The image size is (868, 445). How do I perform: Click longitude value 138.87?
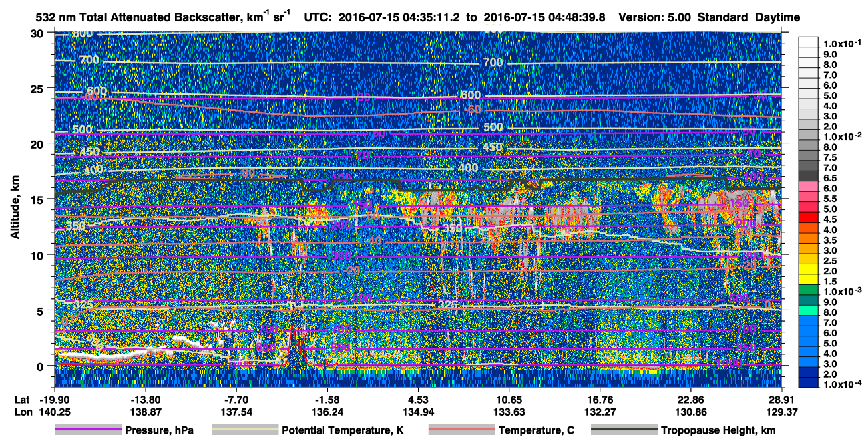(144, 411)
